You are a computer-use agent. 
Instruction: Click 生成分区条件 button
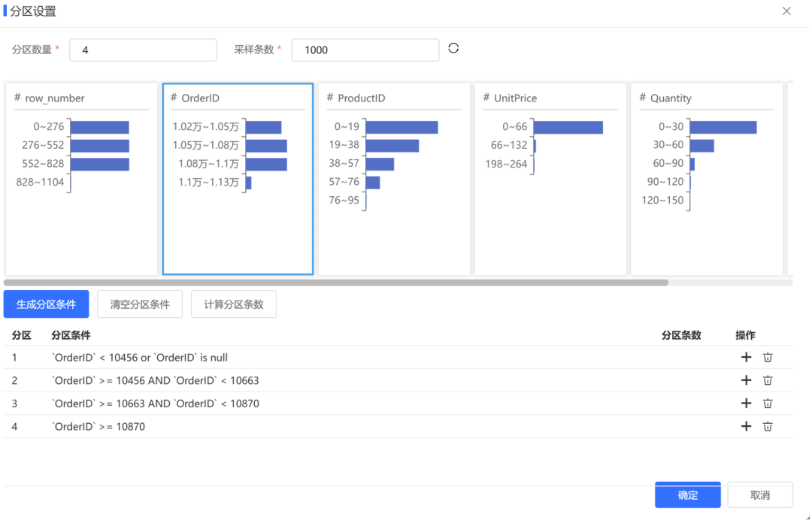(46, 304)
